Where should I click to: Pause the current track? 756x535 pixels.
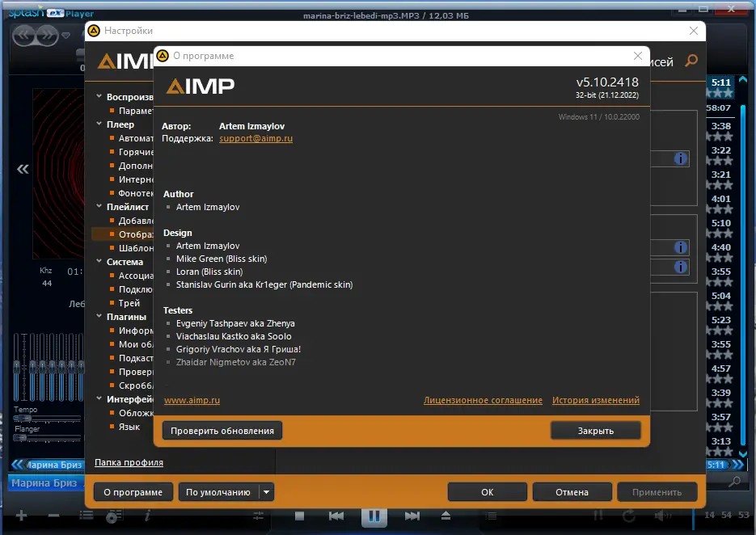coord(374,516)
